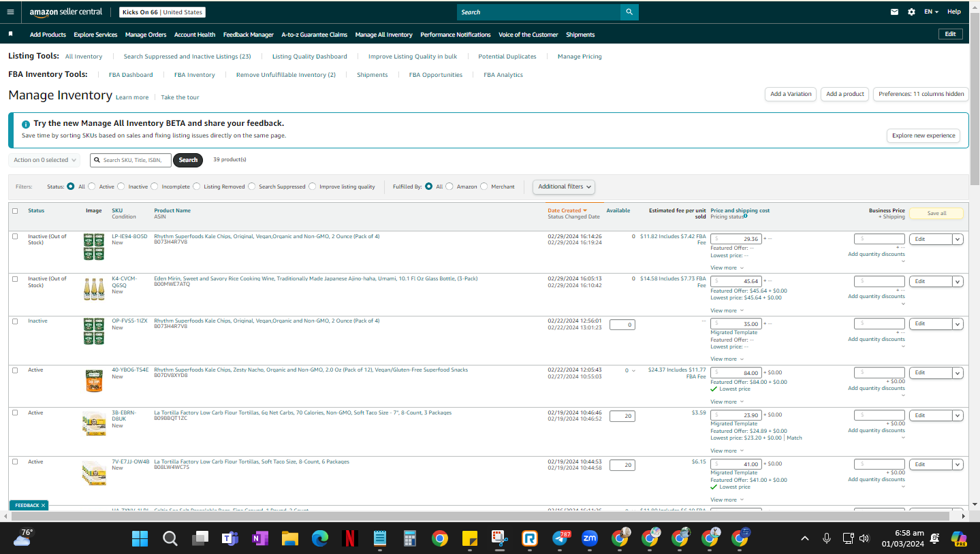Edit the price field showing 84.00

click(x=736, y=373)
